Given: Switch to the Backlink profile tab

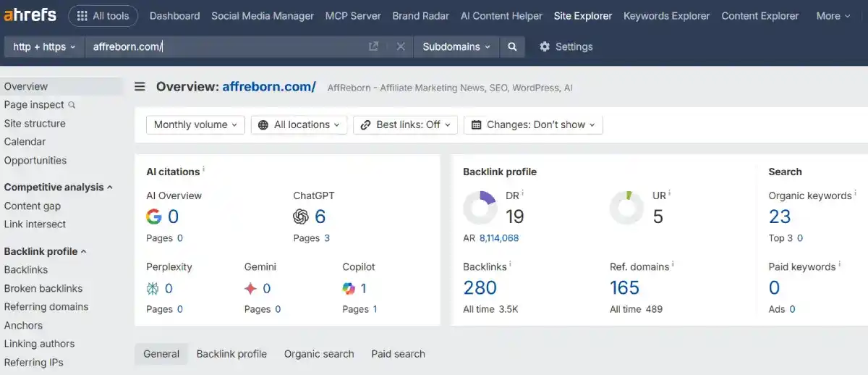Looking at the screenshot, I should point(231,354).
